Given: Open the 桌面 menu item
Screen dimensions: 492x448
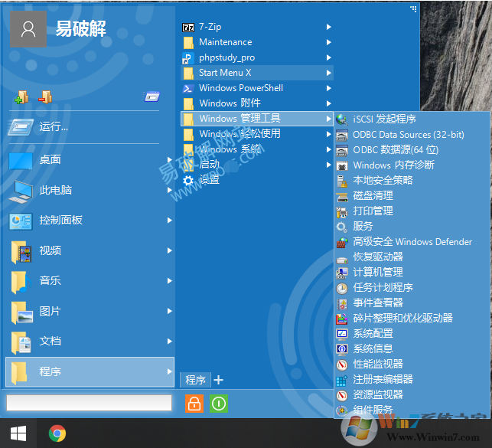Looking at the screenshot, I should pyautogui.click(x=90, y=160).
